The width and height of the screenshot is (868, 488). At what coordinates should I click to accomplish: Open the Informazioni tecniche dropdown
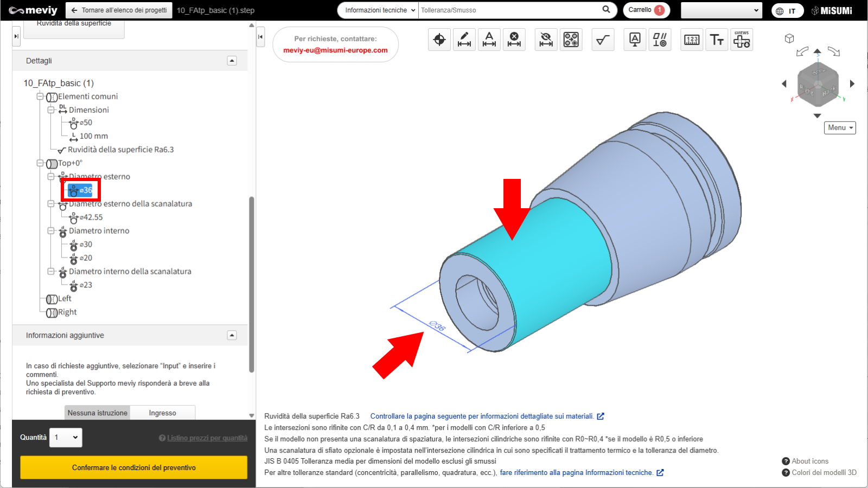coord(379,10)
